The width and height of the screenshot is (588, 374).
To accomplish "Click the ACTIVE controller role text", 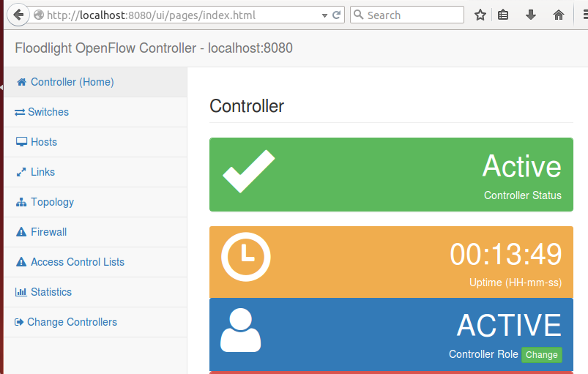I will (509, 325).
